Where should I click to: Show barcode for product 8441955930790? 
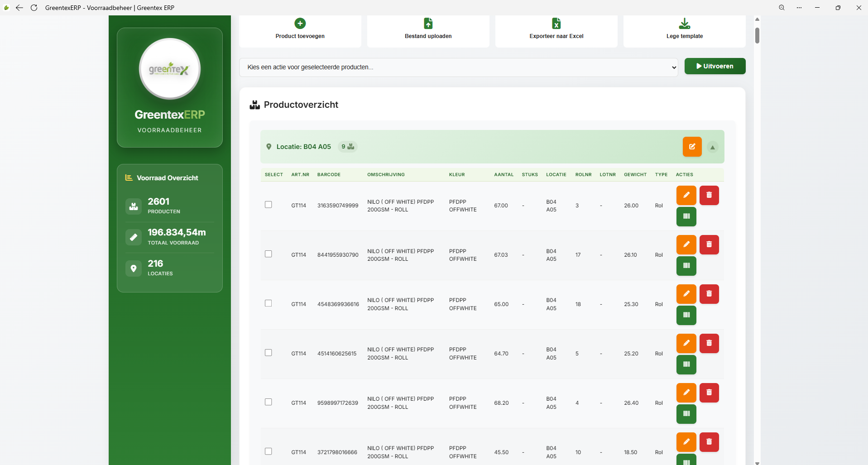click(x=686, y=266)
